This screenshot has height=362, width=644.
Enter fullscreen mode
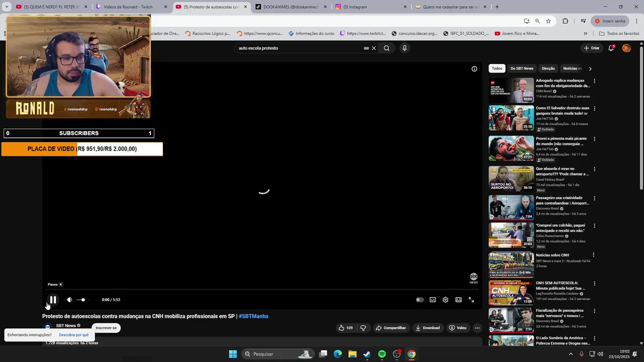471,300
